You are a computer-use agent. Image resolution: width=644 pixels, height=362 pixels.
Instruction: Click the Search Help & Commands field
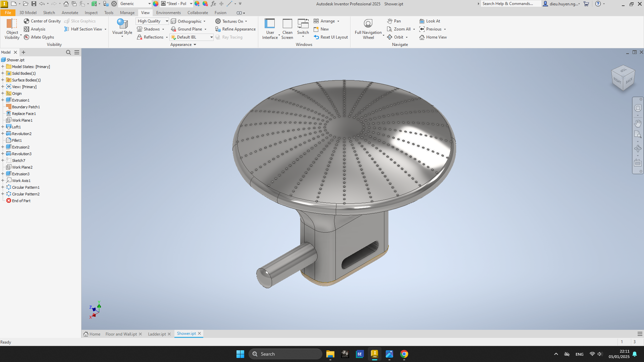(x=511, y=4)
